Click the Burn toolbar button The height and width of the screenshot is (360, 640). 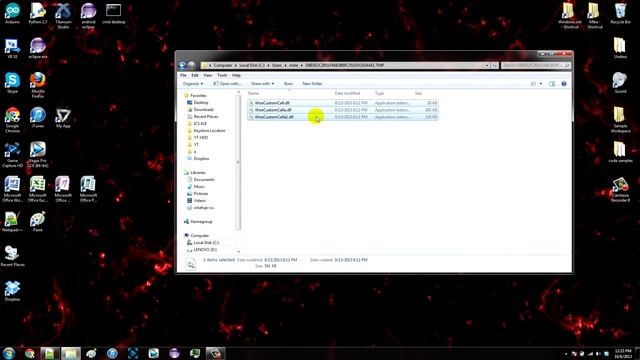pos(288,84)
